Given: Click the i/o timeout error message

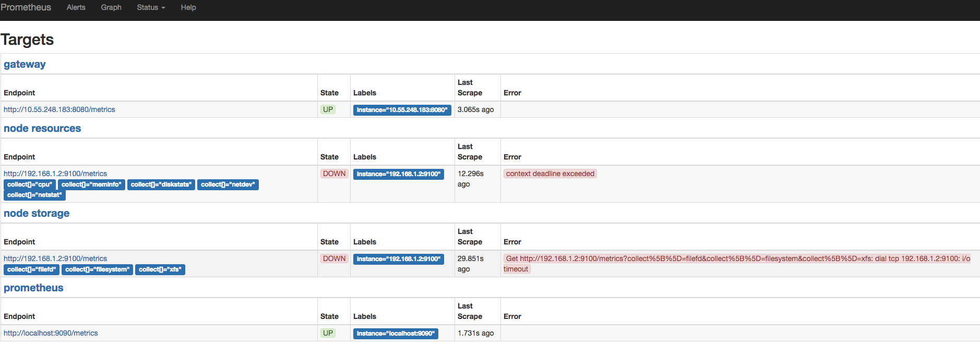Looking at the screenshot, I should pos(737,264).
